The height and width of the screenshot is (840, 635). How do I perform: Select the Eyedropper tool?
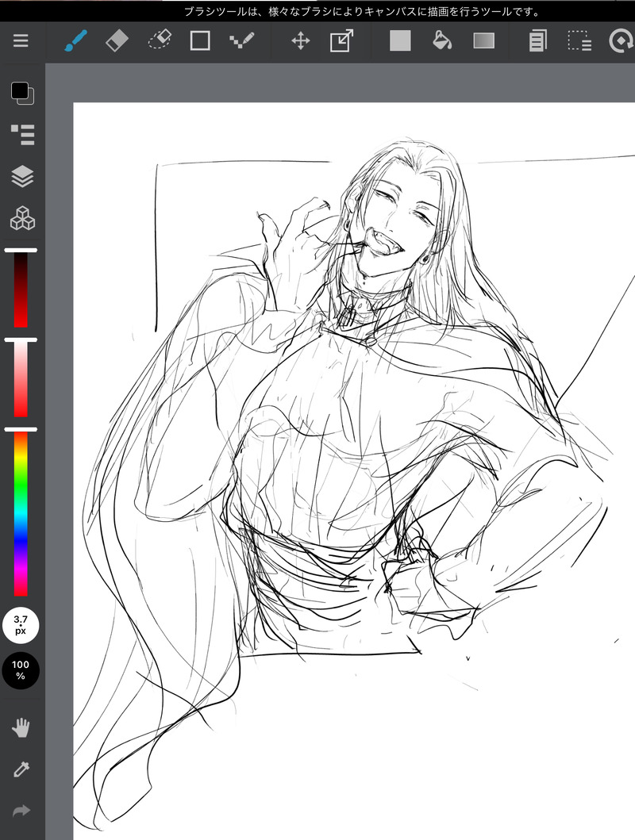tap(21, 769)
